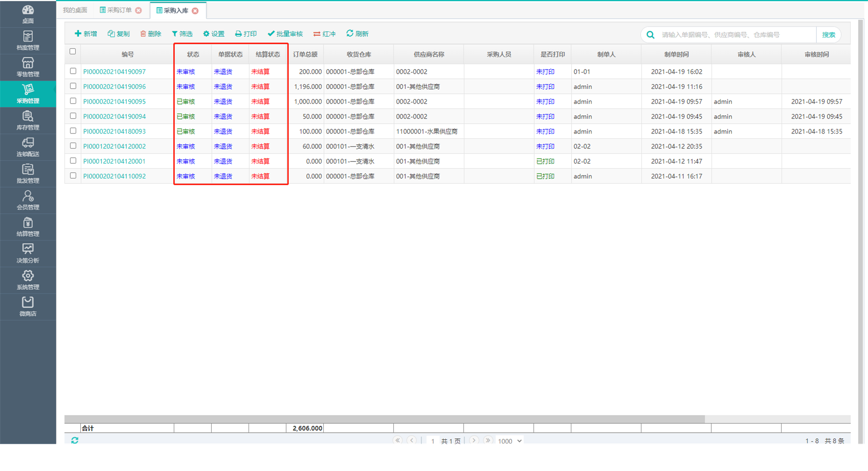This screenshot has height=471, width=868.
Task: Switch to 我的桌面 tab
Action: tap(75, 10)
